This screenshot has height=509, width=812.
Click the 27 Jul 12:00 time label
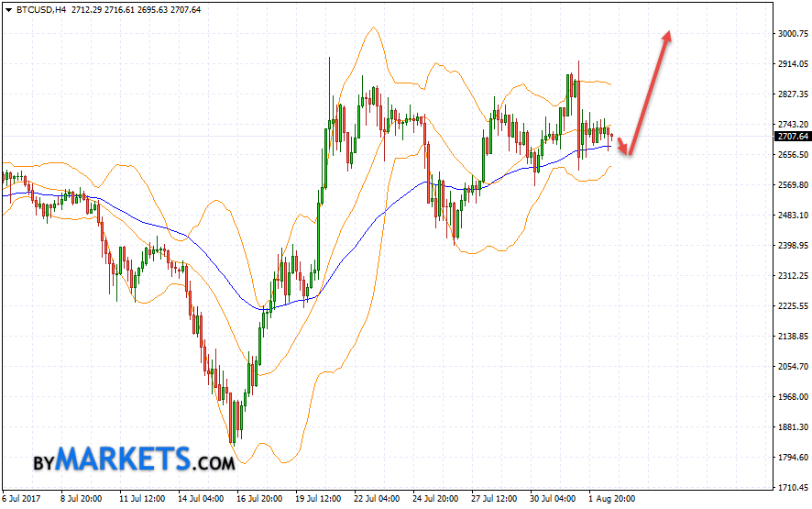pos(492,500)
